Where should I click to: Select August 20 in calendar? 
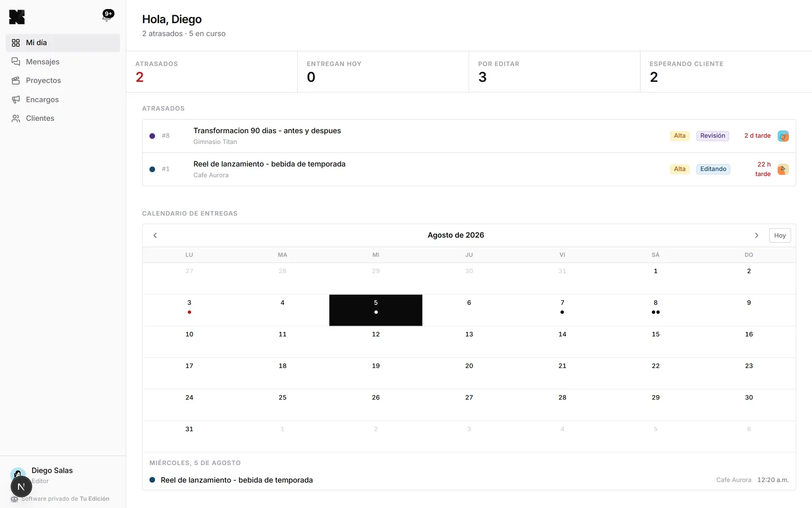469,374
